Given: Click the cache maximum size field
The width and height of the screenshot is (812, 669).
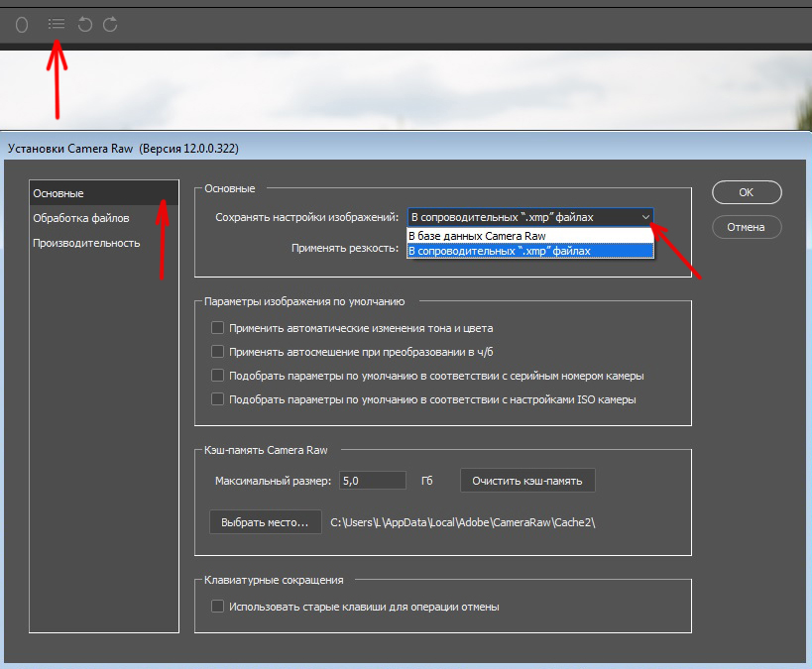Looking at the screenshot, I should 372,481.
